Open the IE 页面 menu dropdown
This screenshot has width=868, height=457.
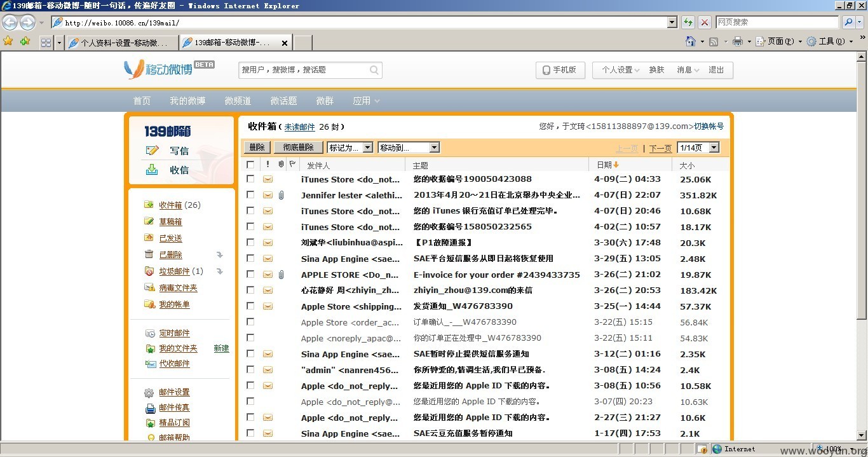[x=780, y=41]
